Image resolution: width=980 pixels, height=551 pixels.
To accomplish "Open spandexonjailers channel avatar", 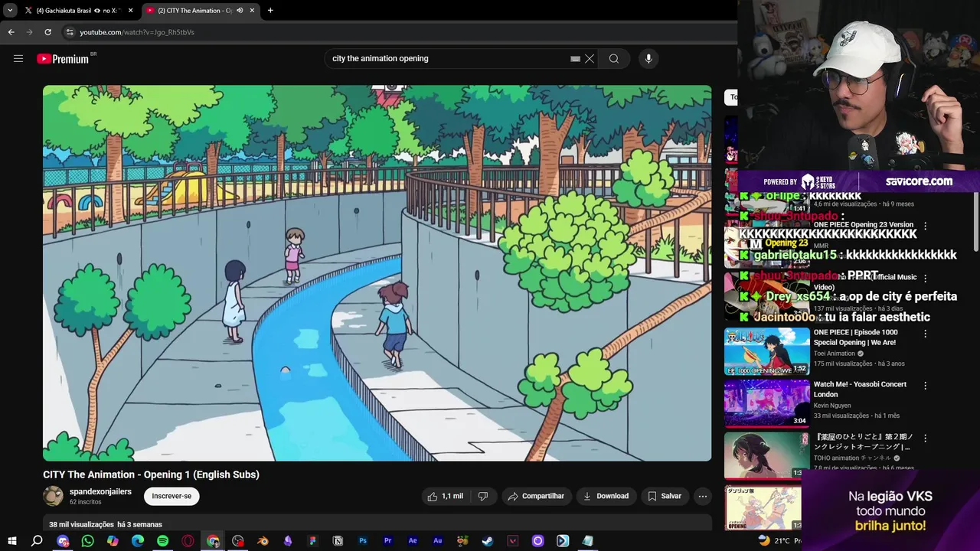I will [53, 496].
